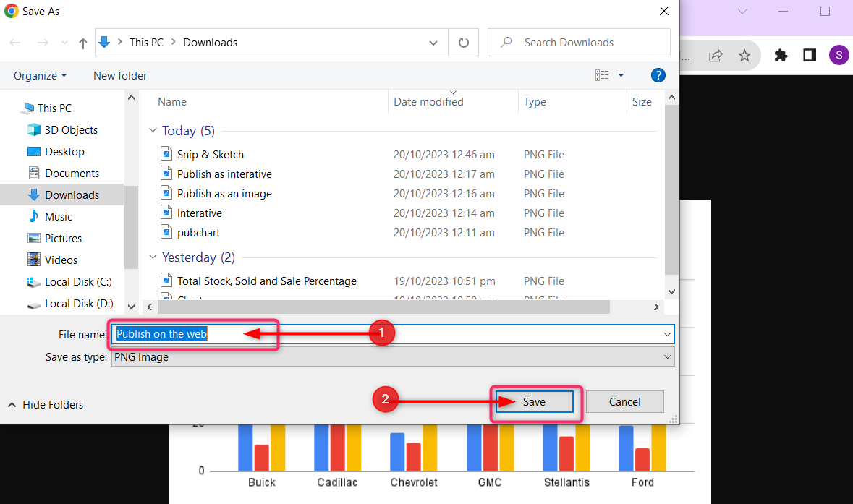The height and width of the screenshot is (504, 853).
Task: Open Chrome extensions puzzle icon
Action: point(781,56)
